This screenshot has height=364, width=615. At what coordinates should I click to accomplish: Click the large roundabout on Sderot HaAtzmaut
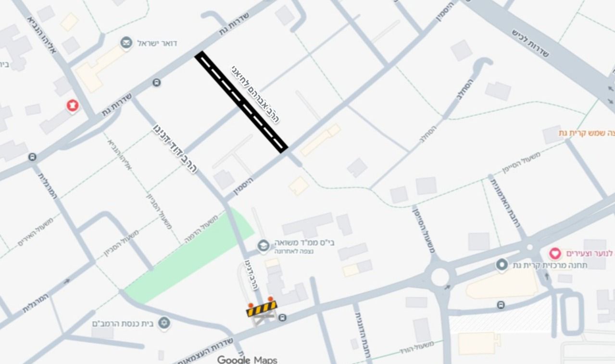pyautogui.click(x=439, y=277)
